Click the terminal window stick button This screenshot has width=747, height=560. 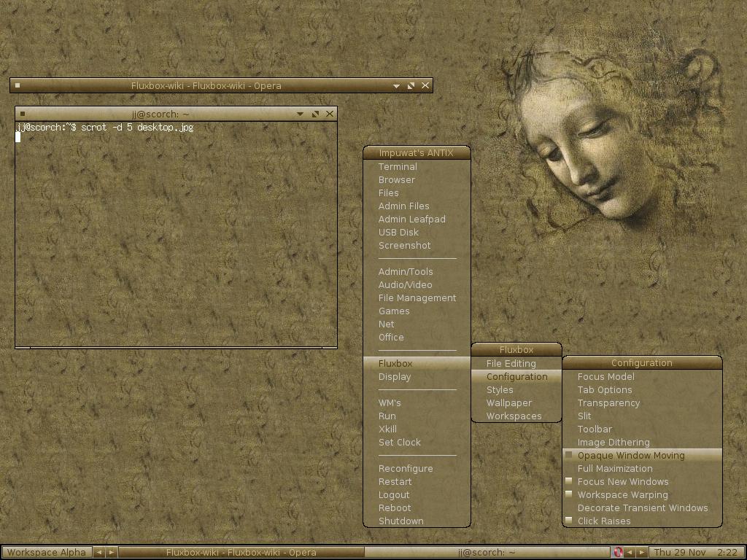23,114
